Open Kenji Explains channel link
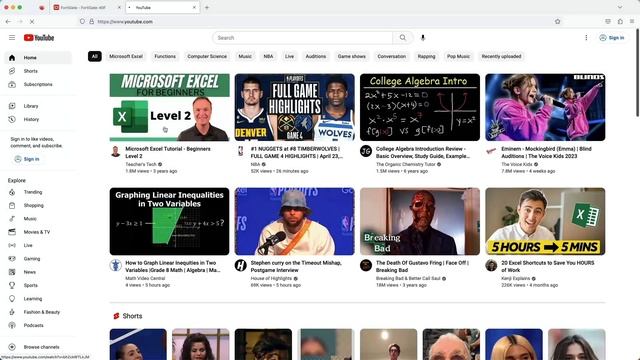This screenshot has height=360, width=640. [516, 278]
